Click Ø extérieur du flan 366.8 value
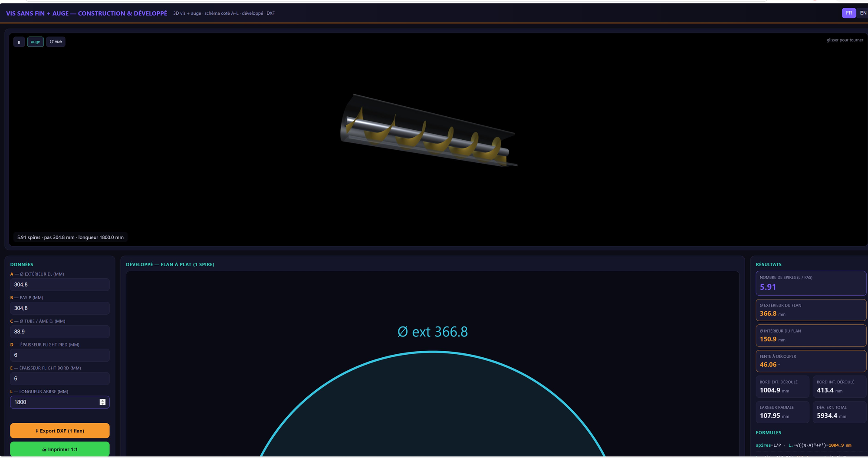 [x=768, y=313]
